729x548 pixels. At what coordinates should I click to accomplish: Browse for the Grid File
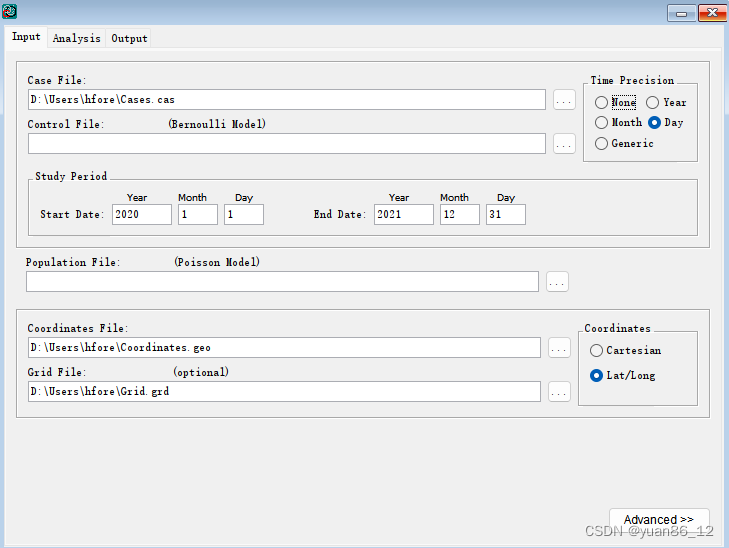pos(559,392)
